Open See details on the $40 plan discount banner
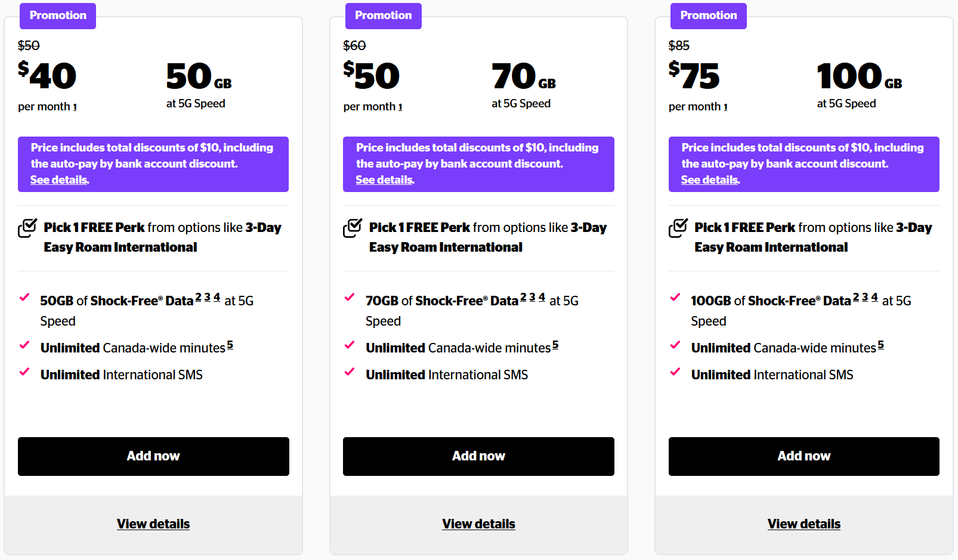This screenshot has height=560, width=958. click(58, 180)
